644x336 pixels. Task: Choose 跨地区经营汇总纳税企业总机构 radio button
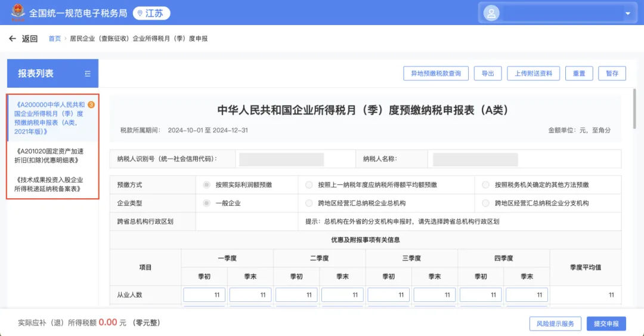point(309,204)
